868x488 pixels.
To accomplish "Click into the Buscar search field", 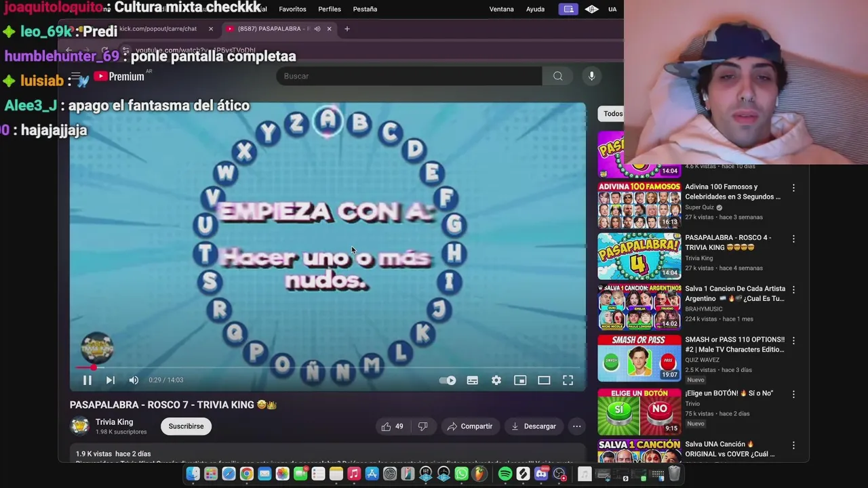I will tap(409, 76).
